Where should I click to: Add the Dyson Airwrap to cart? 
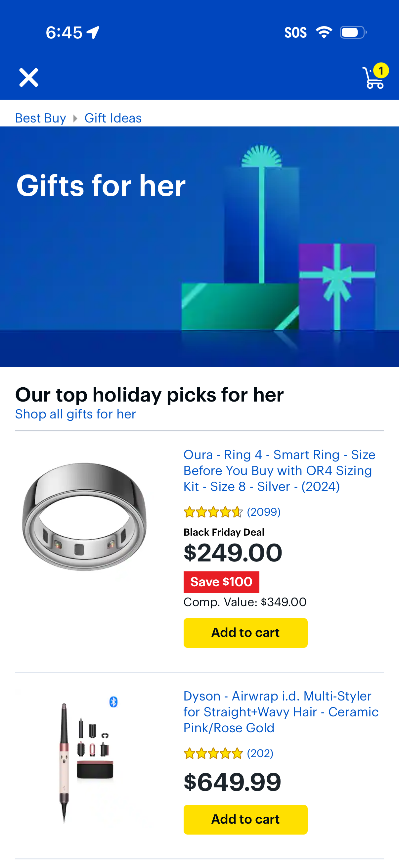point(245,819)
